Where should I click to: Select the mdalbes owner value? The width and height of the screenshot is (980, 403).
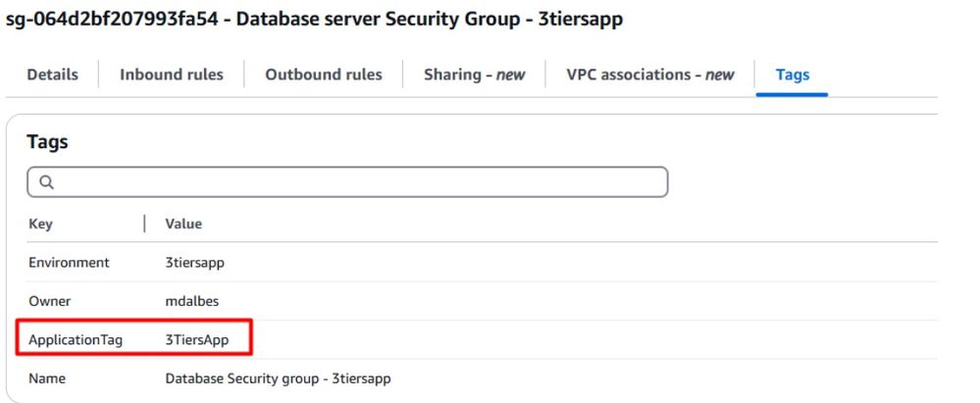pos(191,301)
